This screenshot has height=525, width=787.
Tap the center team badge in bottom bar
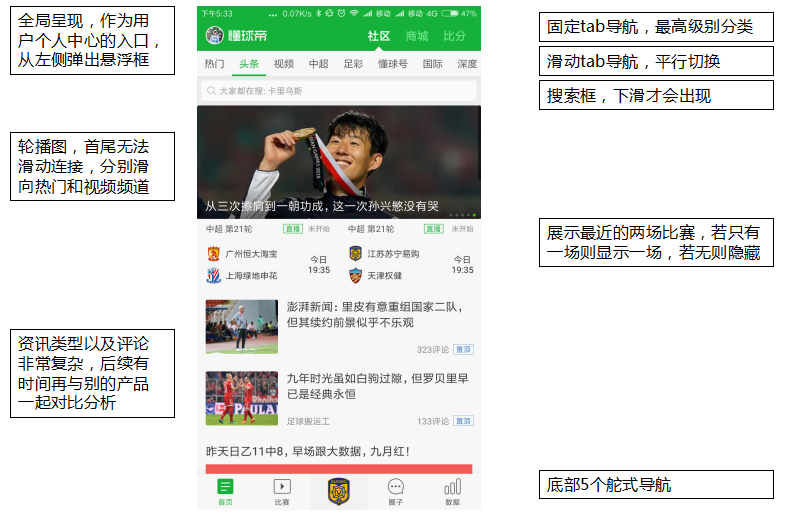(339, 491)
